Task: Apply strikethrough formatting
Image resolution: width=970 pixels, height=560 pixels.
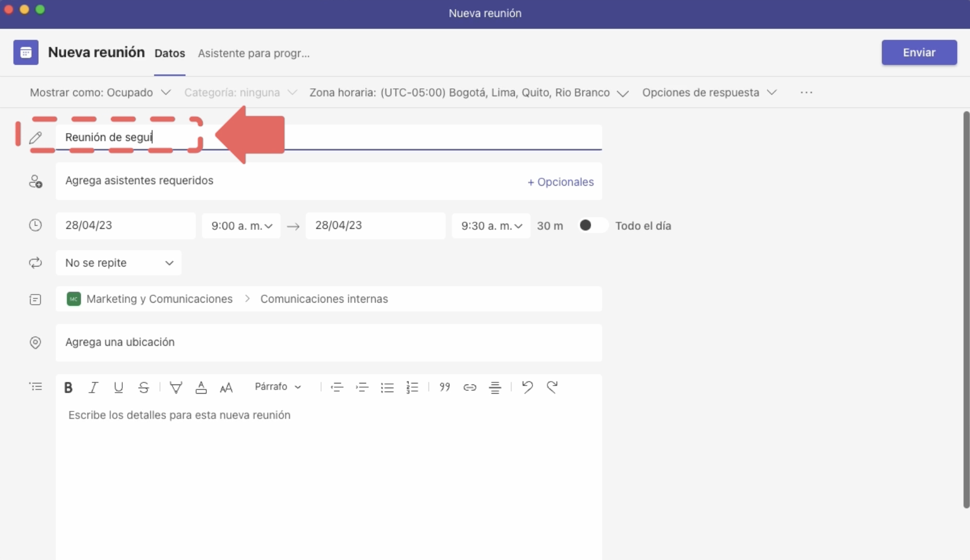Action: click(143, 387)
